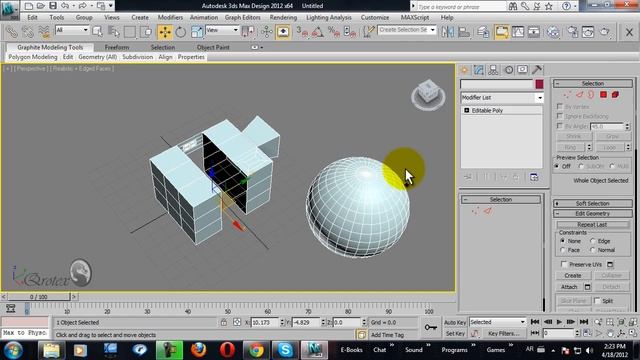
Task: Toggle the Ignore Backfacing checkbox
Action: pyautogui.click(x=560, y=116)
